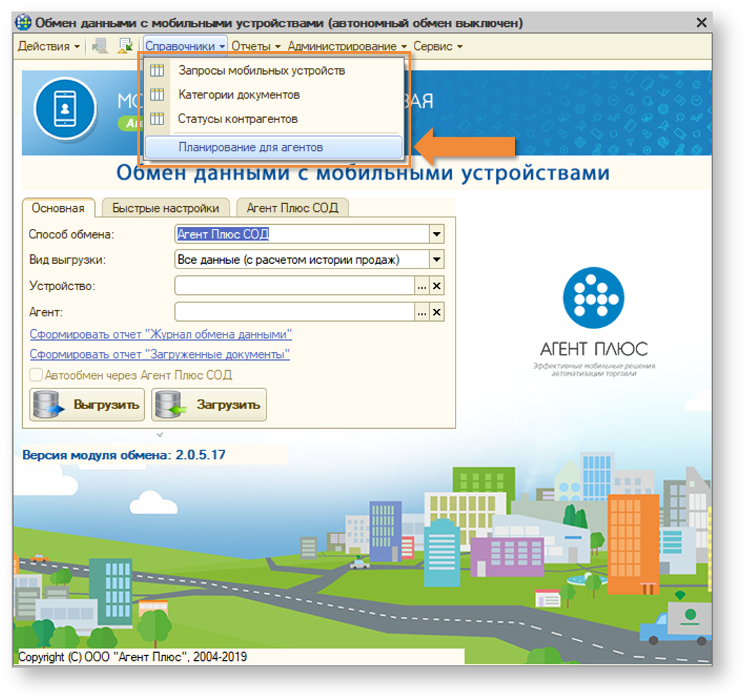Open the Администрирование menu

pyautogui.click(x=347, y=46)
